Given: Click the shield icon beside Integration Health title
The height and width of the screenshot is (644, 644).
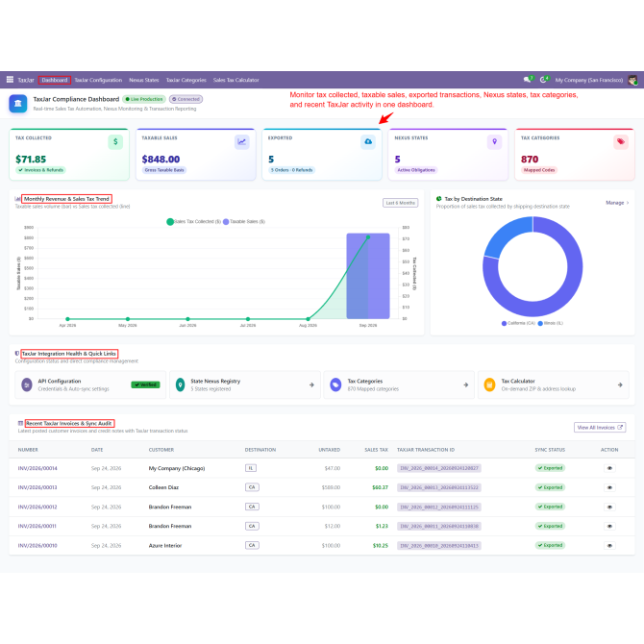Looking at the screenshot, I should point(17,353).
